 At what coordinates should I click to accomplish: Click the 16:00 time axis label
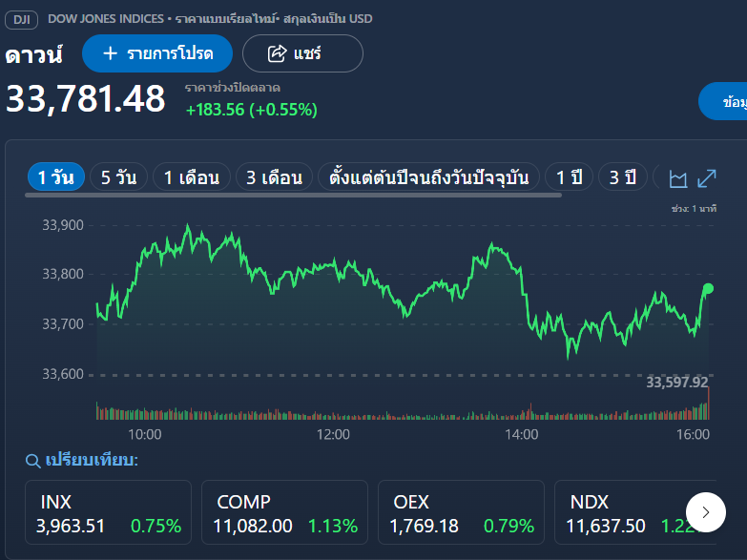pos(694,434)
